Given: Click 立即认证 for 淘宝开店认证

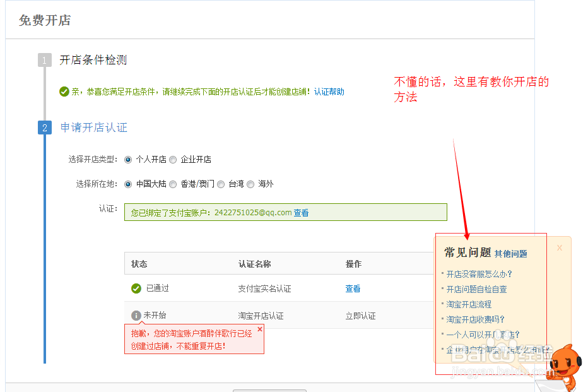Looking at the screenshot, I should [x=360, y=316].
